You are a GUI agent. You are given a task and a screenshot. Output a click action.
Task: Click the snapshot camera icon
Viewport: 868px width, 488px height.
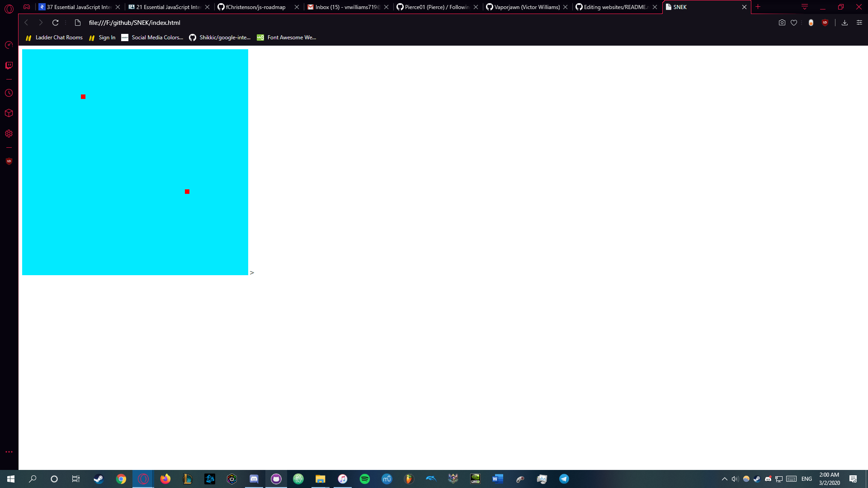(782, 23)
